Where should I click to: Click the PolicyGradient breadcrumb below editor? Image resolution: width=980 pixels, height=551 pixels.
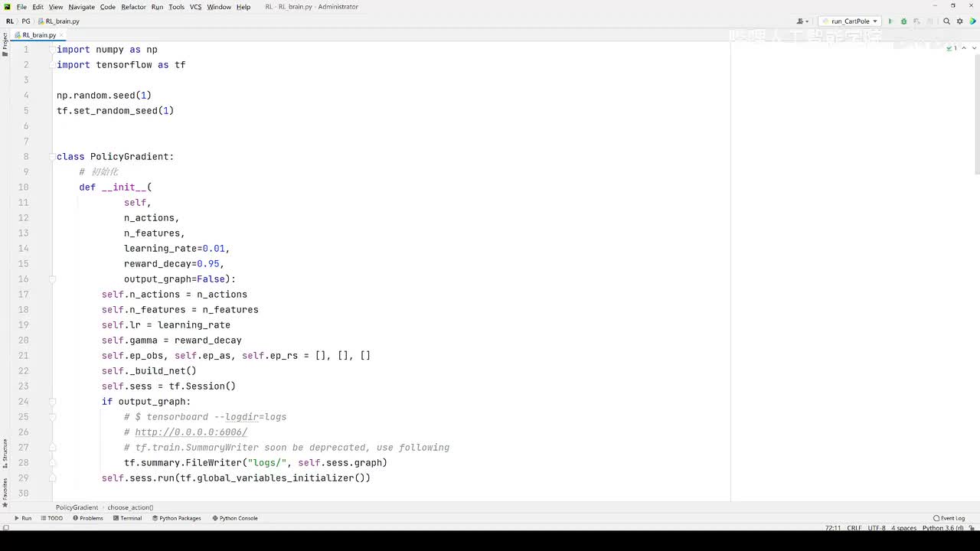pos(77,507)
